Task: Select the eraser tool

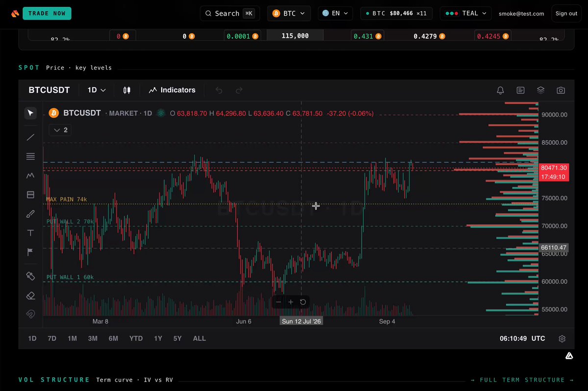Action: (x=30, y=295)
